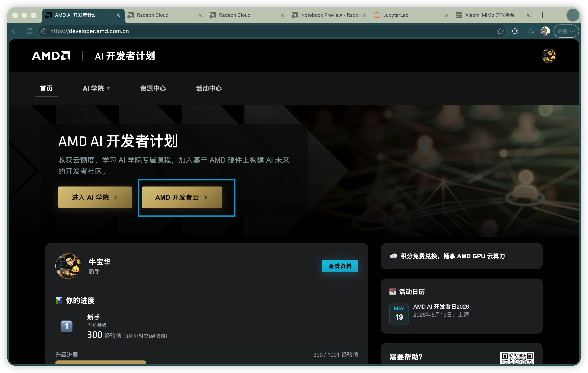Click the lock site-info icon
This screenshot has height=373, width=588.
click(x=44, y=31)
